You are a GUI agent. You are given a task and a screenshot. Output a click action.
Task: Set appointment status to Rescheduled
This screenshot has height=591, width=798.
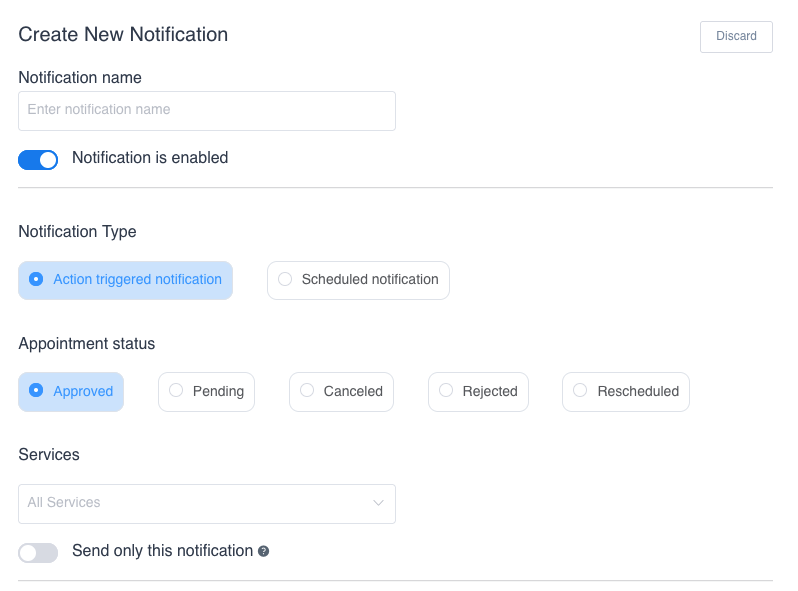[626, 391]
